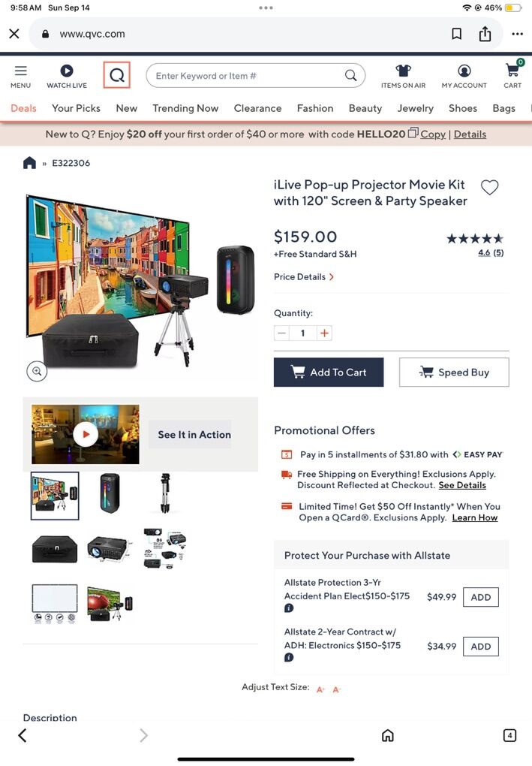532x766 pixels.
Task: Tap the QVC Q logo
Action: (x=116, y=75)
